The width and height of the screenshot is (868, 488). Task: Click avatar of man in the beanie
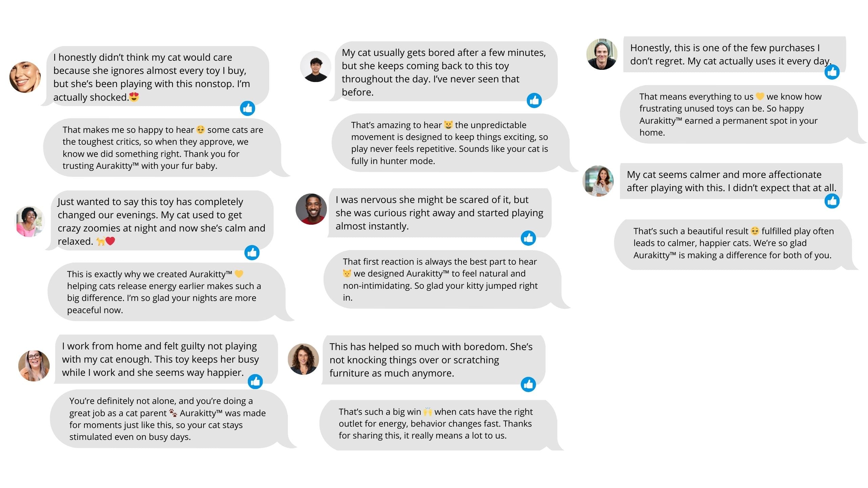click(x=602, y=54)
